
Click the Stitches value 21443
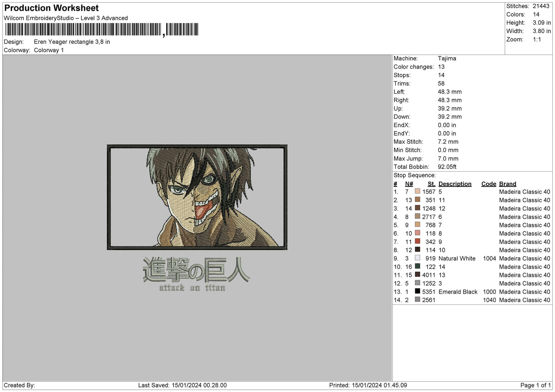click(541, 6)
